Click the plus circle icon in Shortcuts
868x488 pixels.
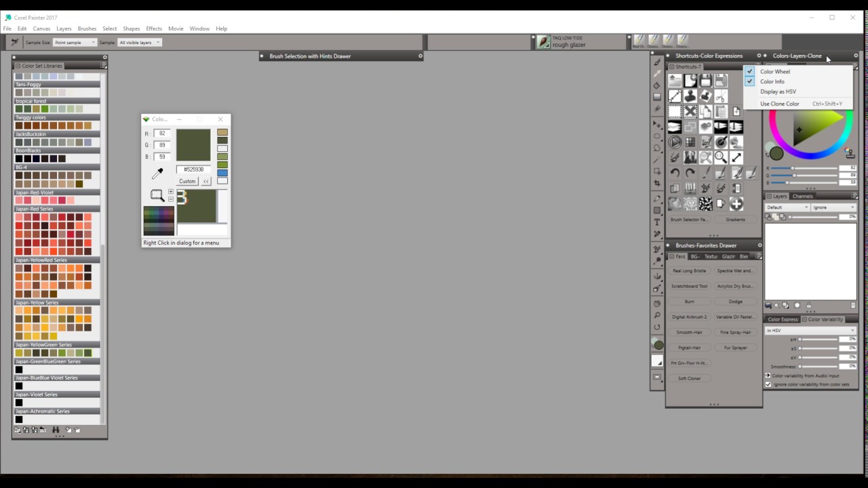tap(736, 203)
